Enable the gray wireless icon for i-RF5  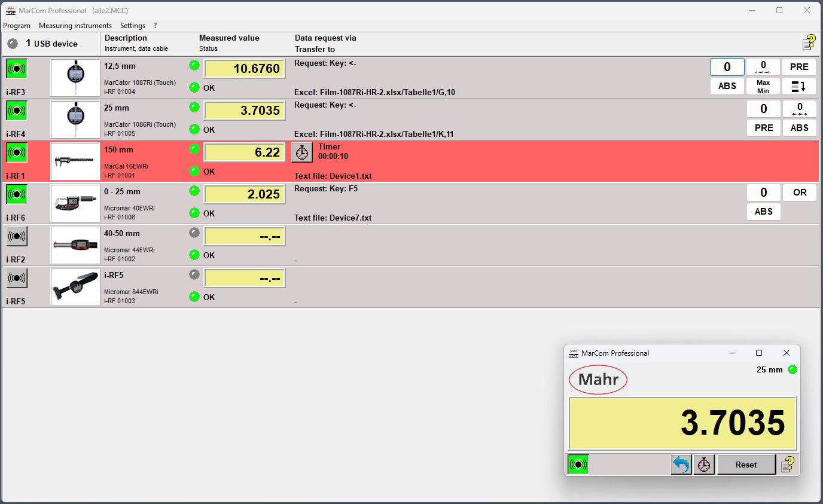point(17,277)
